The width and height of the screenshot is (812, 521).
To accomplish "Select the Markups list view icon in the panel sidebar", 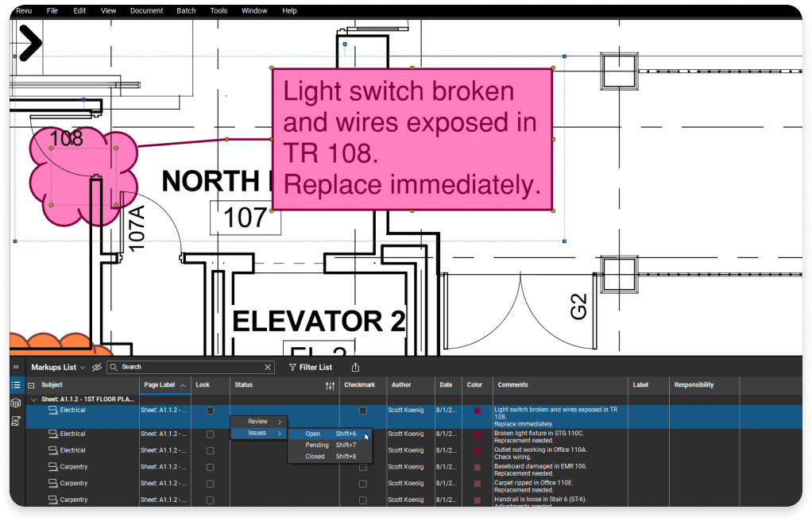I will [x=16, y=385].
